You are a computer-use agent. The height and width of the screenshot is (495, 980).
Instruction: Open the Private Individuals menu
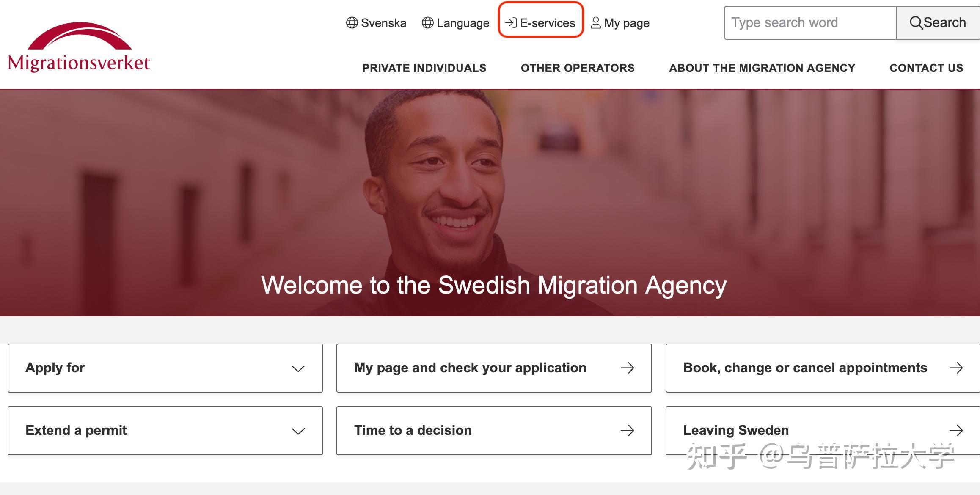point(424,68)
